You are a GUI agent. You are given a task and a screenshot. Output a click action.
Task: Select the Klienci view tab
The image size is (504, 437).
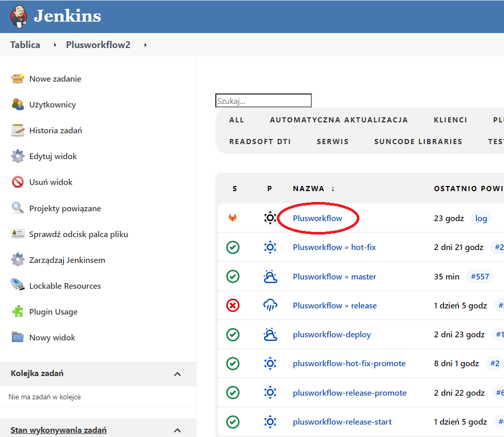point(450,120)
